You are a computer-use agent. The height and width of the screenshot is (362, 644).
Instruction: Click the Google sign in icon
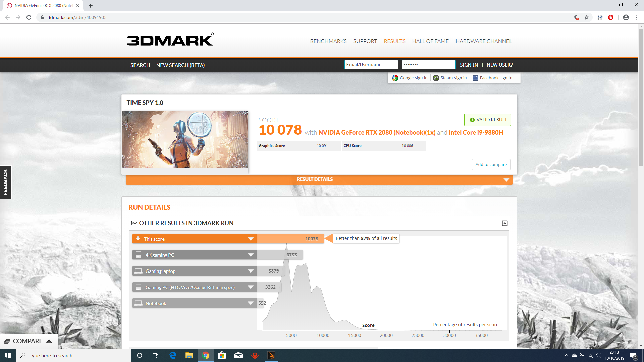tap(395, 78)
